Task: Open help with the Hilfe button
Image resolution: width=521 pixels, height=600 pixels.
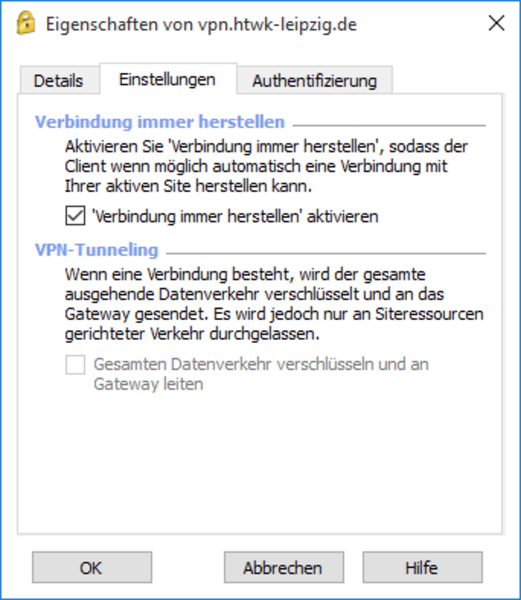Action: (422, 567)
